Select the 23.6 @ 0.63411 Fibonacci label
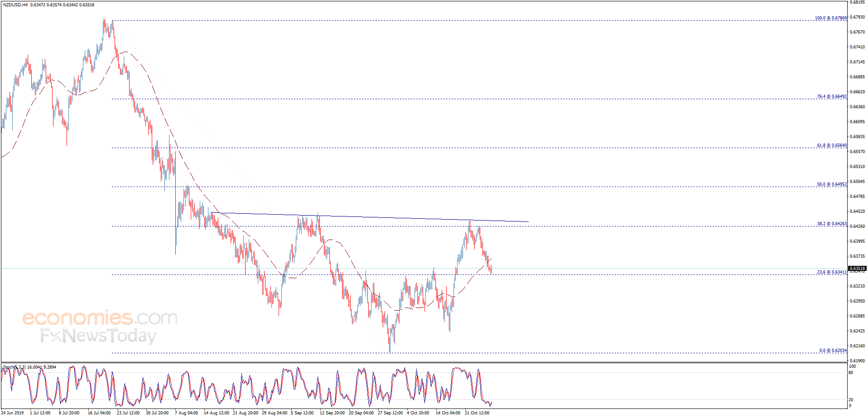This screenshot has height=418, width=868. click(x=831, y=272)
